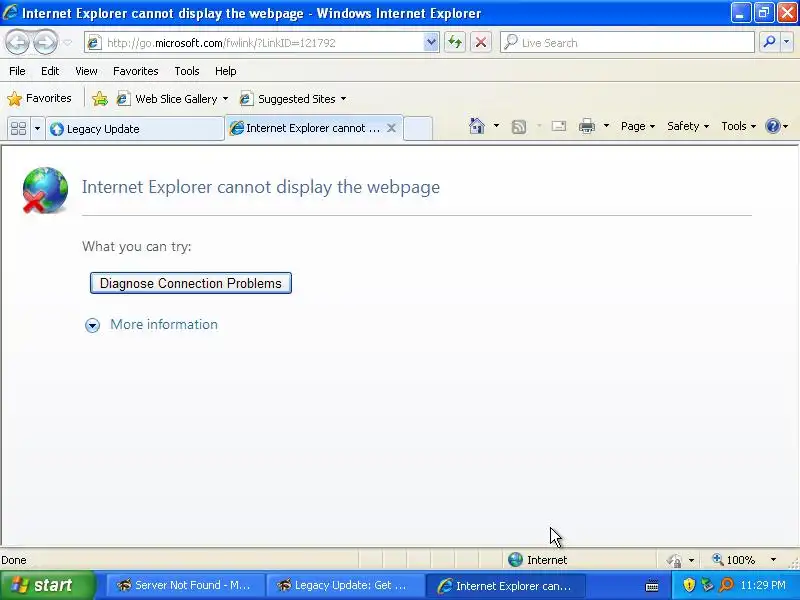800x600 pixels.
Task: Open Suggested Sites link
Action: click(288, 98)
